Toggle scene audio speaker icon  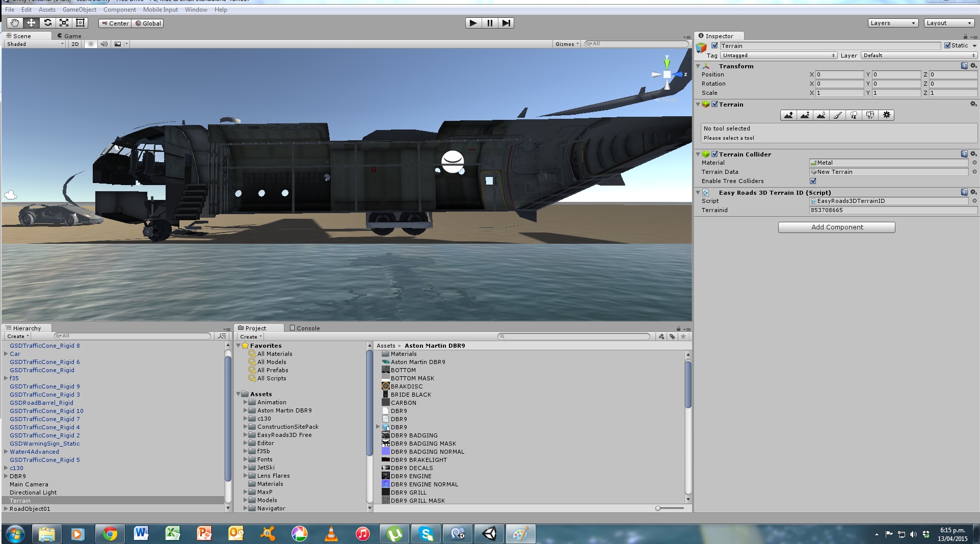(104, 44)
